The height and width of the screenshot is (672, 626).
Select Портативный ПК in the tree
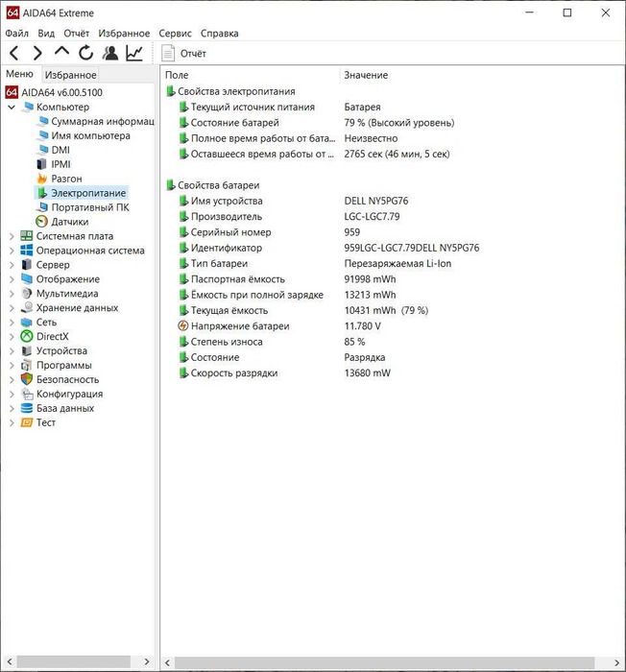[x=90, y=207]
